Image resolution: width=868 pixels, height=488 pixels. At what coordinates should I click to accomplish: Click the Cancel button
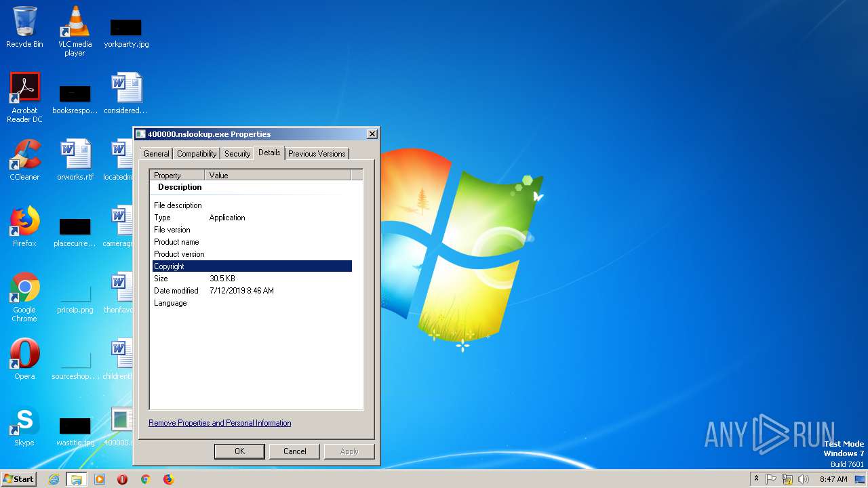click(294, 451)
